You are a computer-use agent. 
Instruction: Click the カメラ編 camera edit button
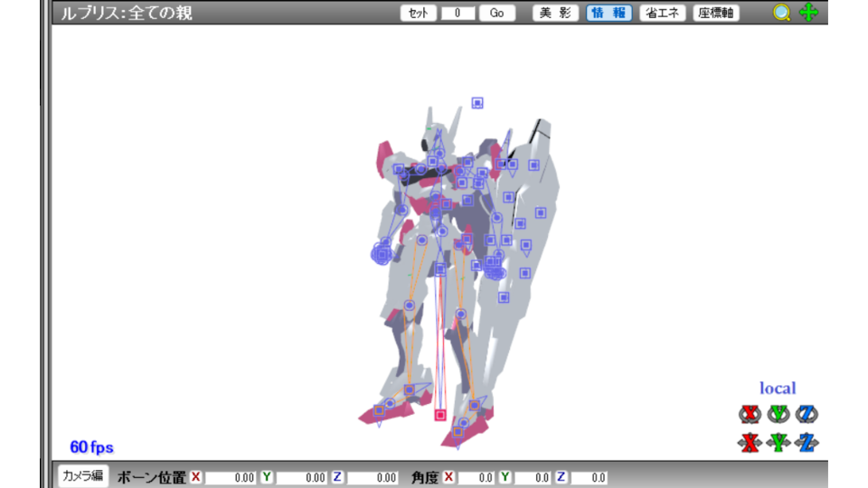[x=83, y=476]
